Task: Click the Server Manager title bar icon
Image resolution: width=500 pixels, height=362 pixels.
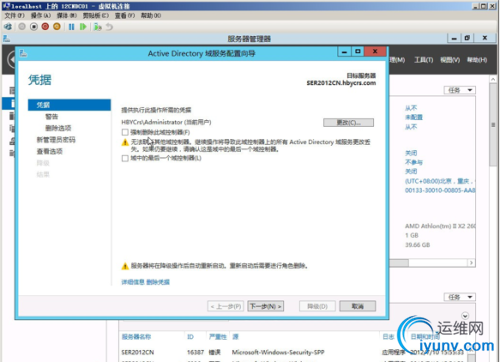Action: click(6, 39)
